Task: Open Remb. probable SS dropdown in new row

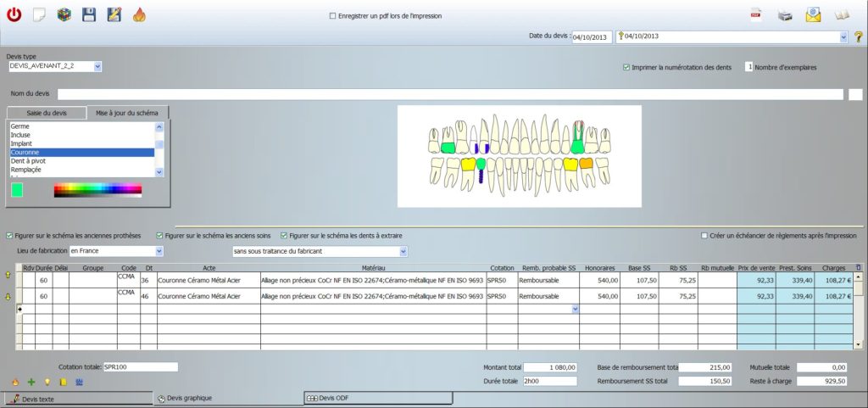Action: (576, 310)
